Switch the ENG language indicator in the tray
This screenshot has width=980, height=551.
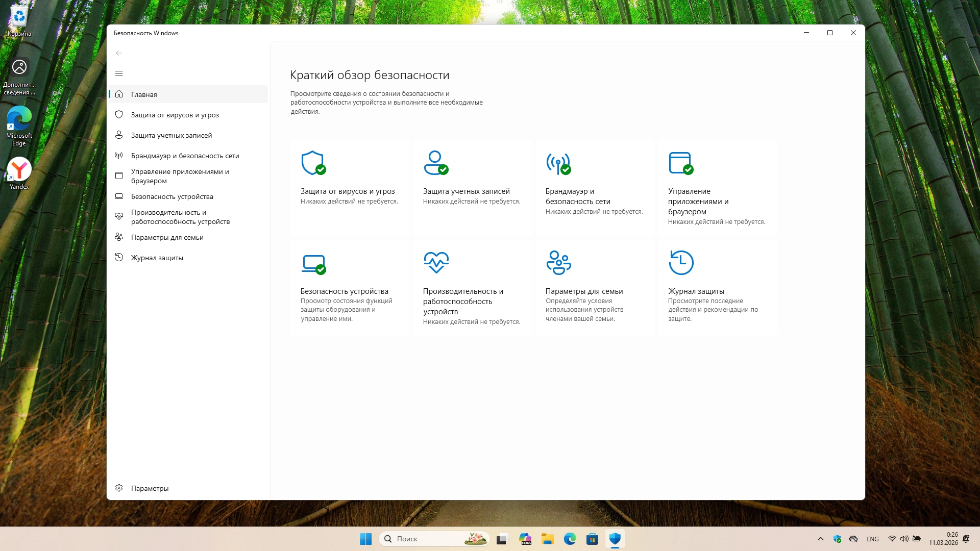872,539
